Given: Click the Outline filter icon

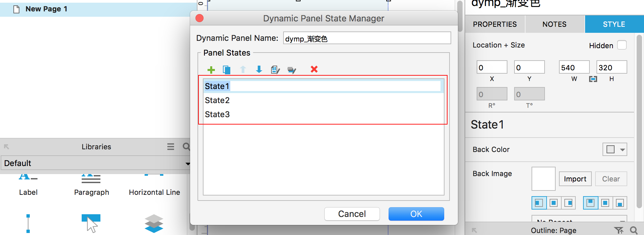Looking at the screenshot, I should pos(619,230).
